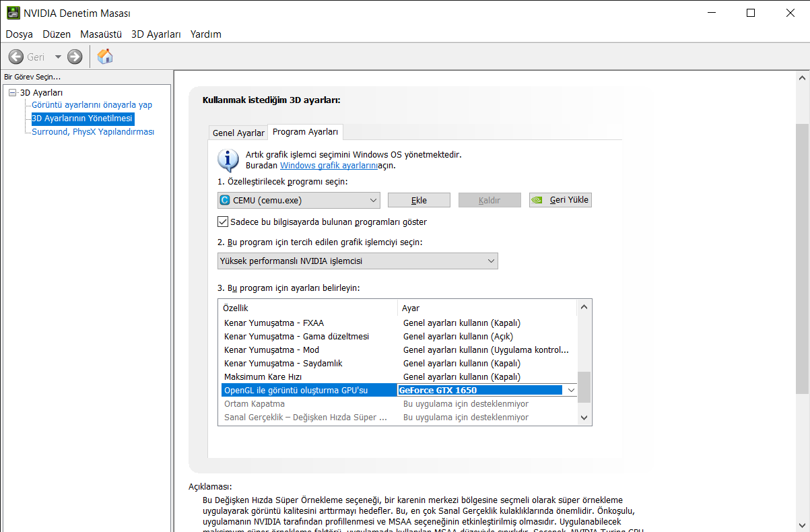Screen dimensions: 810x532
Task: Click the Home icon in toolbar
Action: pos(105,57)
